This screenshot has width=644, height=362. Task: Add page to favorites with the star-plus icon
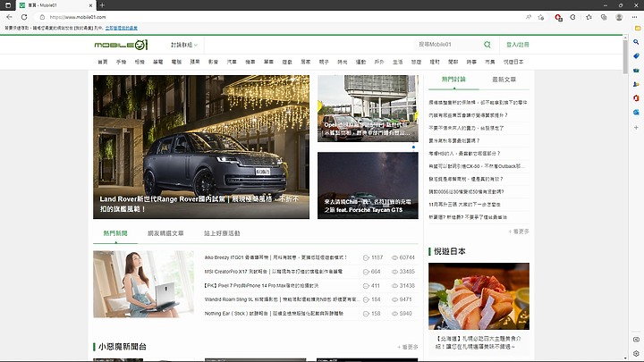point(541,17)
